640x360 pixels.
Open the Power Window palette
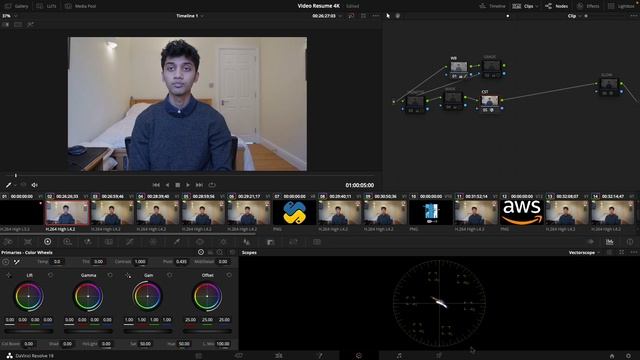tap(200, 242)
